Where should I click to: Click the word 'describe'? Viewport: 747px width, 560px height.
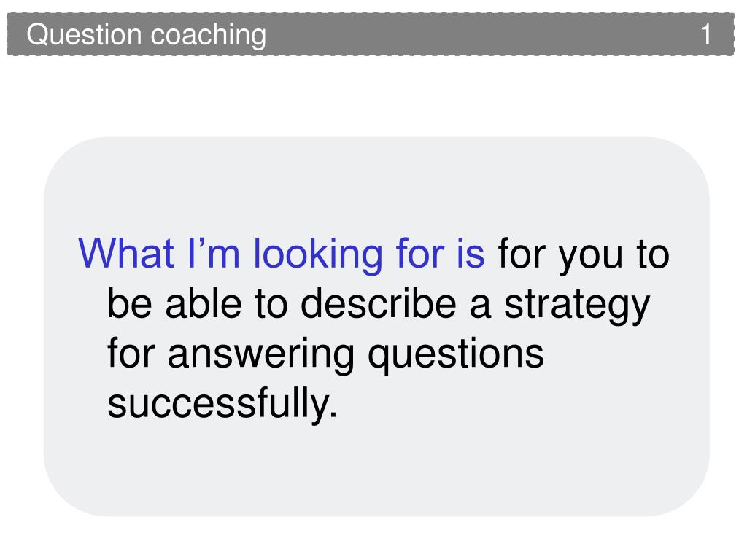379,304
